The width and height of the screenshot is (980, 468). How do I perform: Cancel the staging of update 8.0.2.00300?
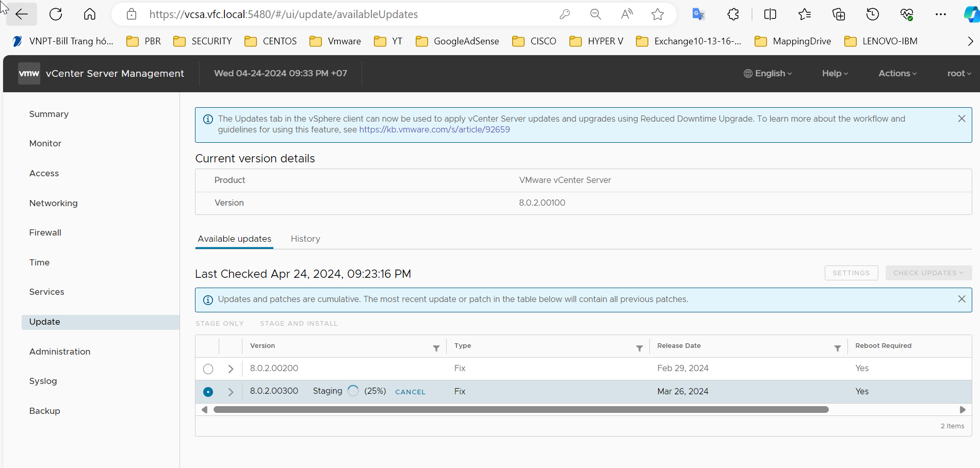tap(410, 392)
